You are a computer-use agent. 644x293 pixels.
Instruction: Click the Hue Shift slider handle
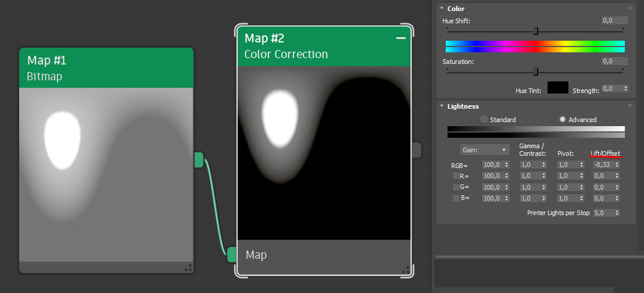(536, 30)
